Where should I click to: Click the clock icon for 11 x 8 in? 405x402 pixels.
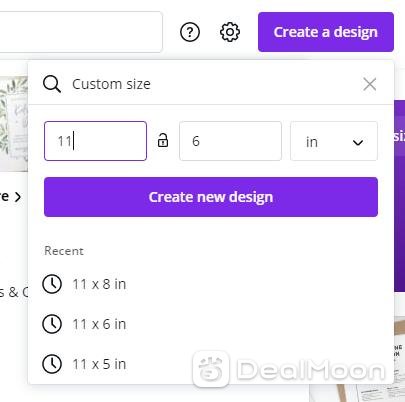pos(52,284)
